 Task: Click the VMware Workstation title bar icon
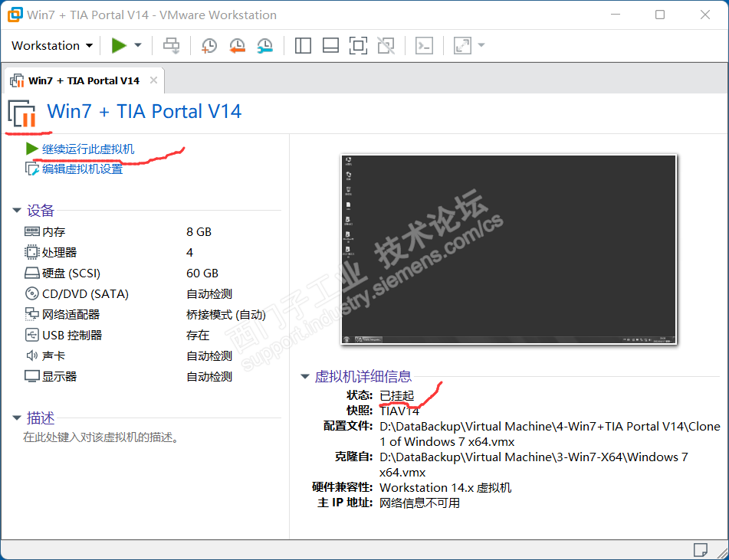pos(15,15)
